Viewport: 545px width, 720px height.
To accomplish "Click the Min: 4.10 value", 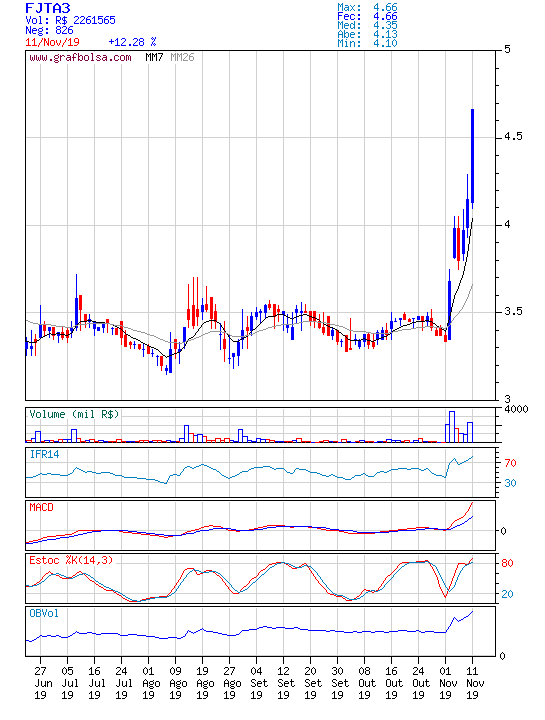I will 367,44.
